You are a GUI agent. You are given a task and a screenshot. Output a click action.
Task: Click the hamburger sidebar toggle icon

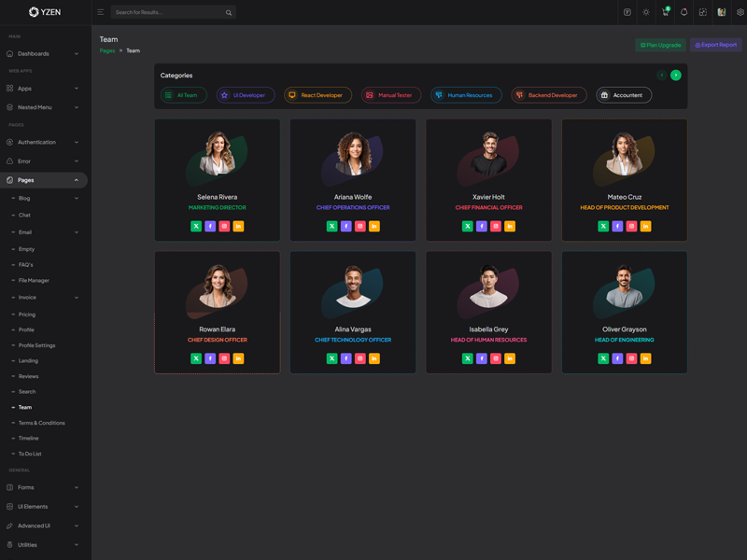pos(101,12)
